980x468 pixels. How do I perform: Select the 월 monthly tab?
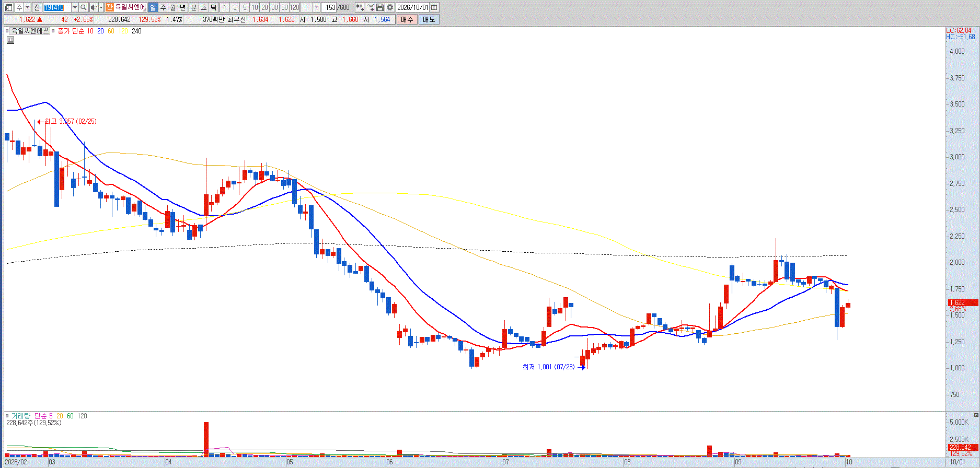(x=172, y=7)
